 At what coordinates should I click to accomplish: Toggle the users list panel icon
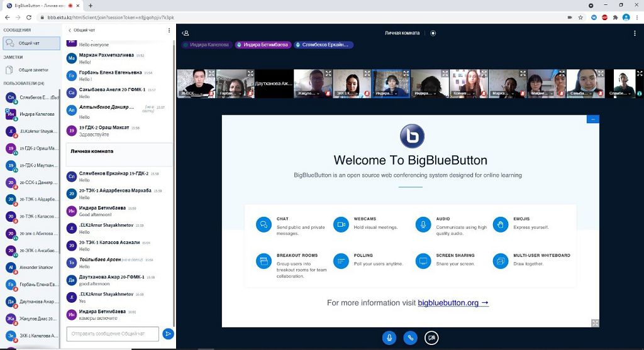(x=186, y=33)
